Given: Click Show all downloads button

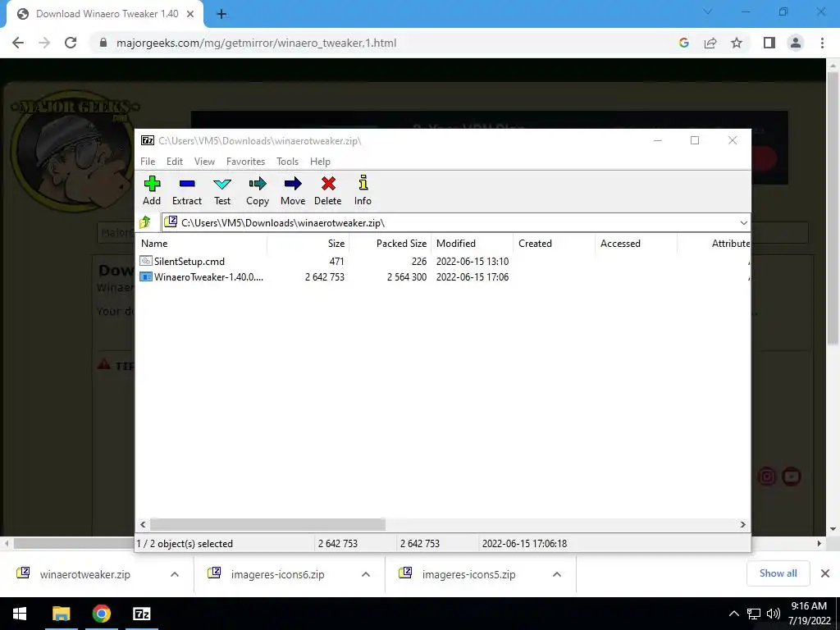Looking at the screenshot, I should coord(778,573).
